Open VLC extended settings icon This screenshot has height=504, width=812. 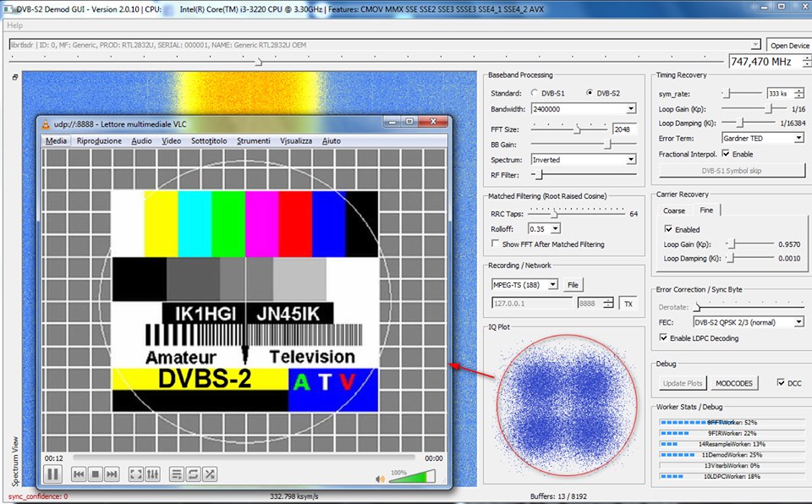pos(152,474)
